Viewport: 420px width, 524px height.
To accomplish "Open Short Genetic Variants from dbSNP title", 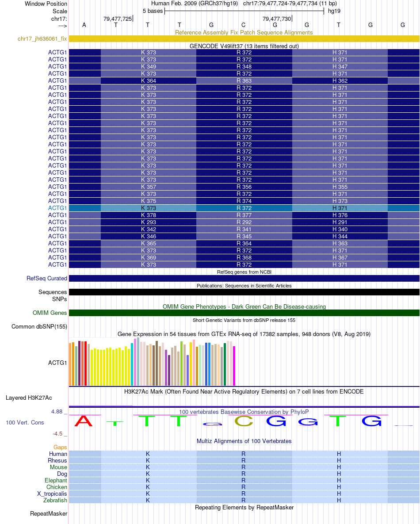I will [x=244, y=320].
